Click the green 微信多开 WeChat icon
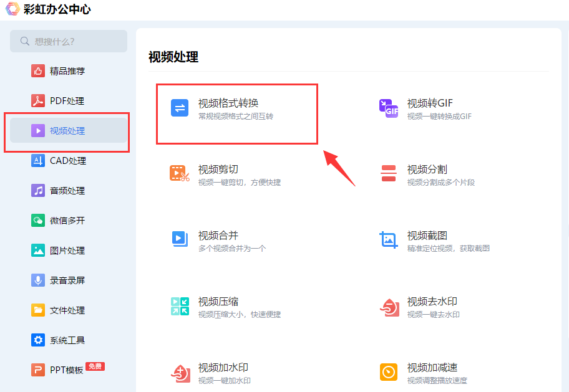 tap(38, 221)
